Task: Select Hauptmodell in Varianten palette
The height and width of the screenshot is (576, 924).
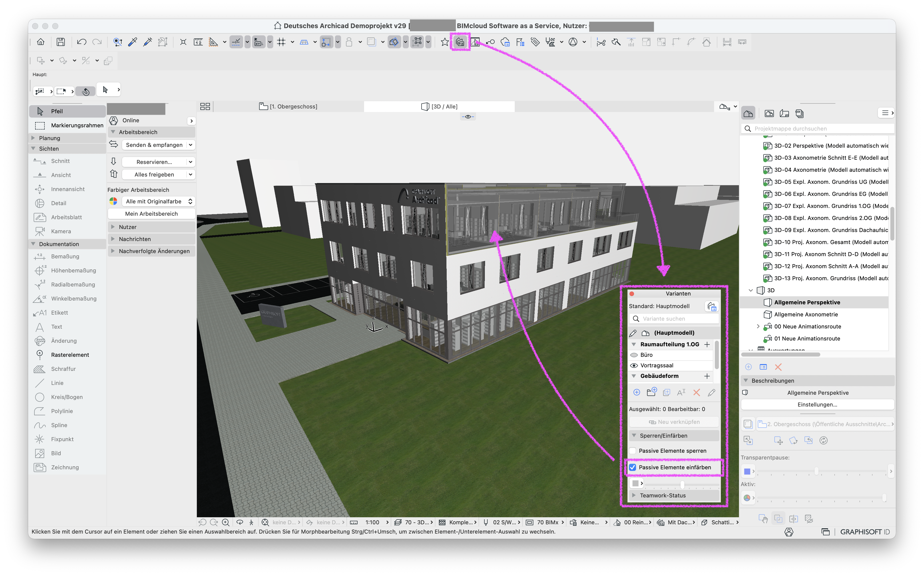Action: 674,333
